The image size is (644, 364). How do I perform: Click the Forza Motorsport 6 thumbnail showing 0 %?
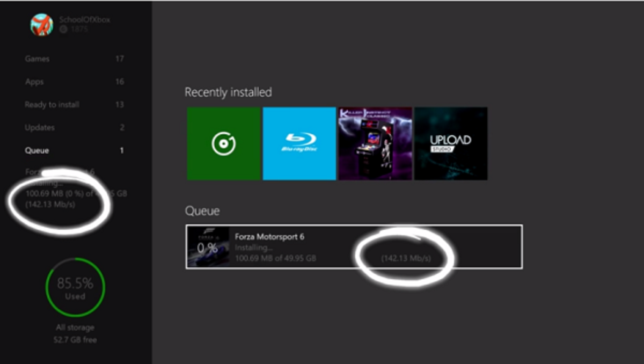(x=208, y=247)
